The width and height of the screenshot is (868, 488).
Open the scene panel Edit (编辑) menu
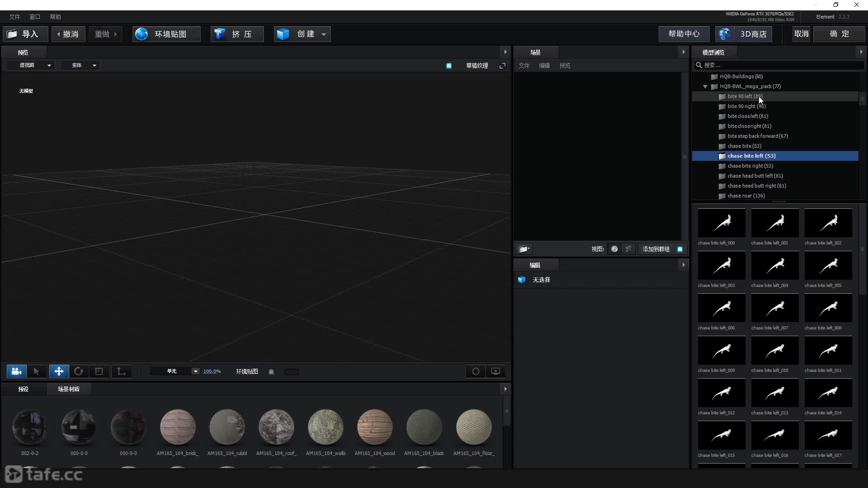pos(544,66)
